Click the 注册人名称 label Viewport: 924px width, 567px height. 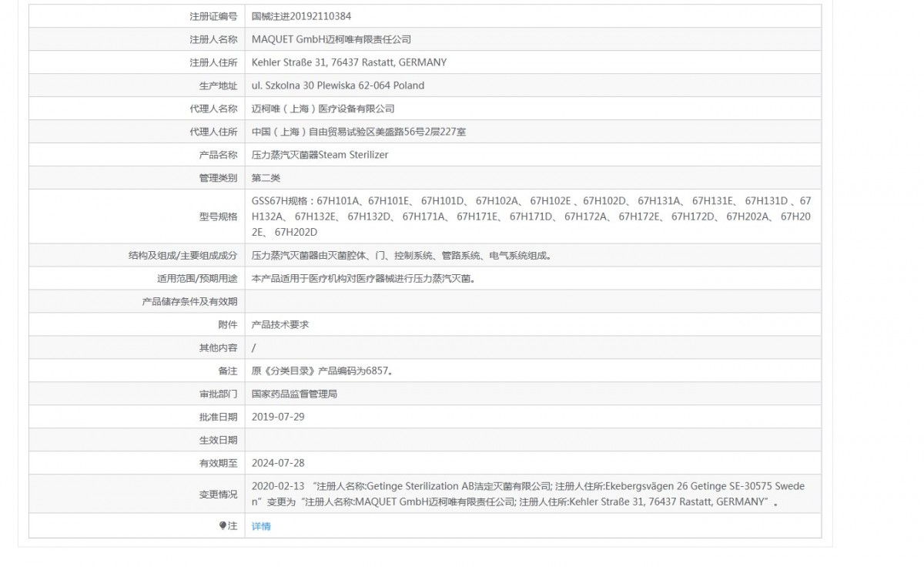[213, 39]
